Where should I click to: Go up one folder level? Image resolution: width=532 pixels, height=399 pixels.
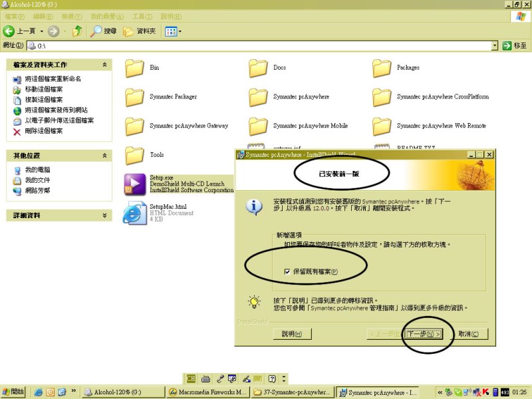click(x=78, y=31)
